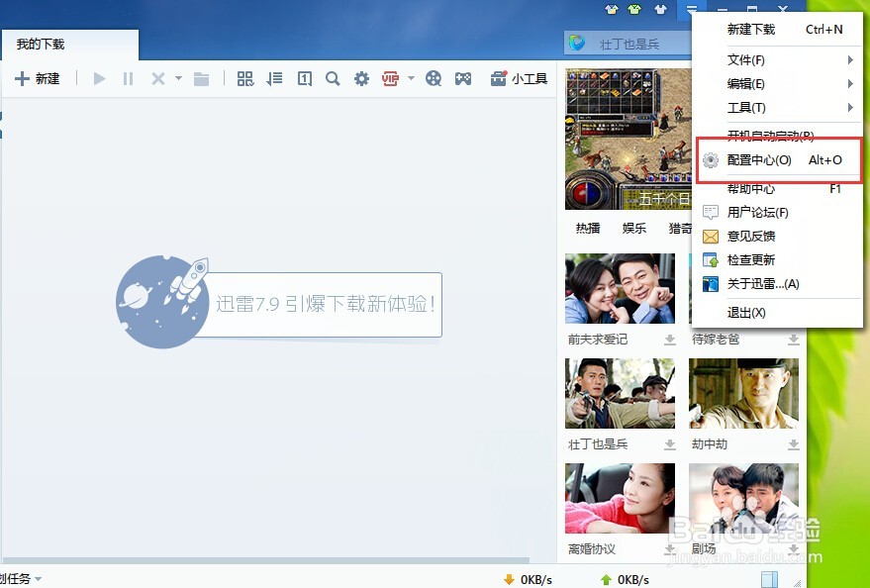Click the 0KB/s download speed indicator
The width and height of the screenshot is (870, 588).
[528, 580]
